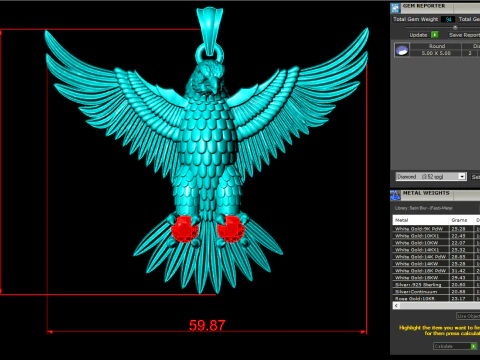Viewport: 480px width, 360px height.
Task: Click the green Update arrow button
Action: (x=435, y=35)
